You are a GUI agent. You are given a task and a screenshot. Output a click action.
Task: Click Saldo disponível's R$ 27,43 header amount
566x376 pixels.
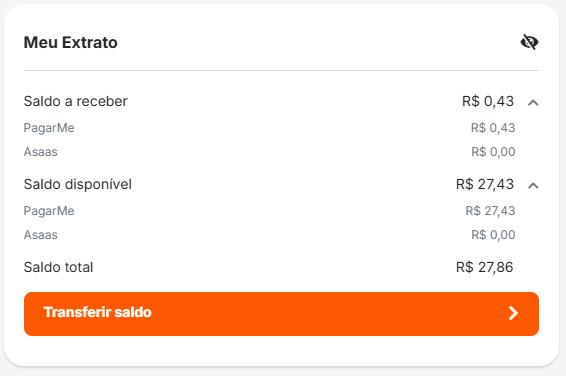tap(485, 184)
